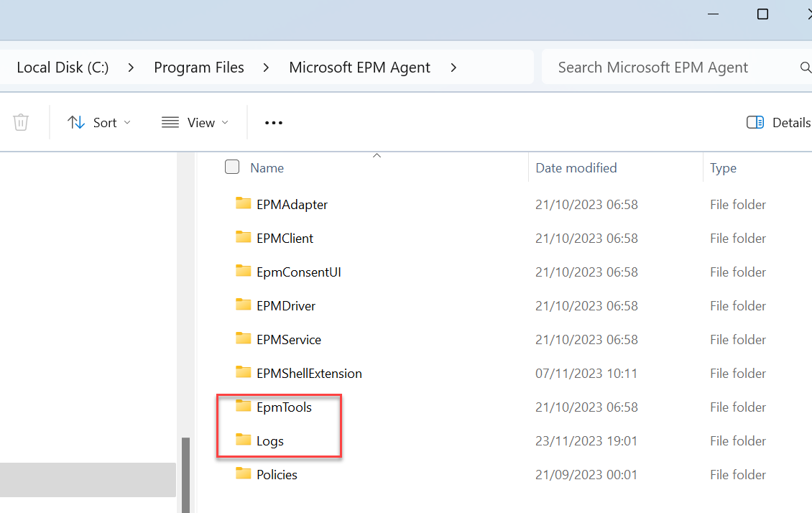The width and height of the screenshot is (812, 513).
Task: Navigate to Program Files via breadcrumb
Action: coord(199,67)
